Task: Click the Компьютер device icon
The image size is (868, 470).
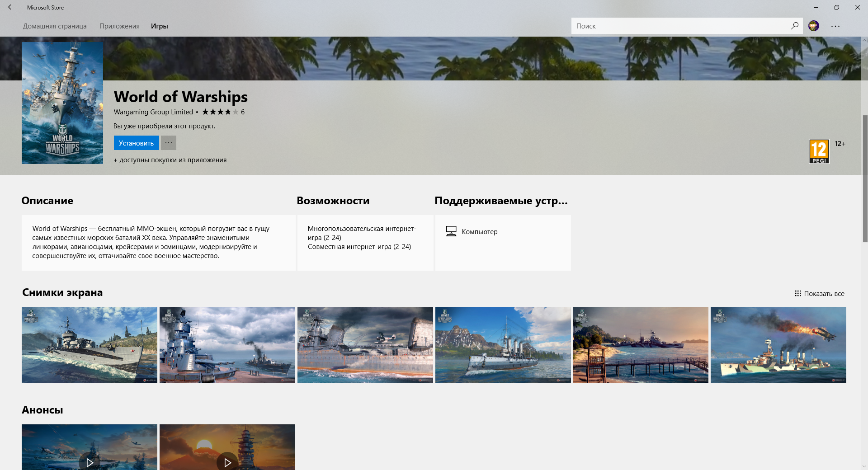Action: click(x=451, y=231)
